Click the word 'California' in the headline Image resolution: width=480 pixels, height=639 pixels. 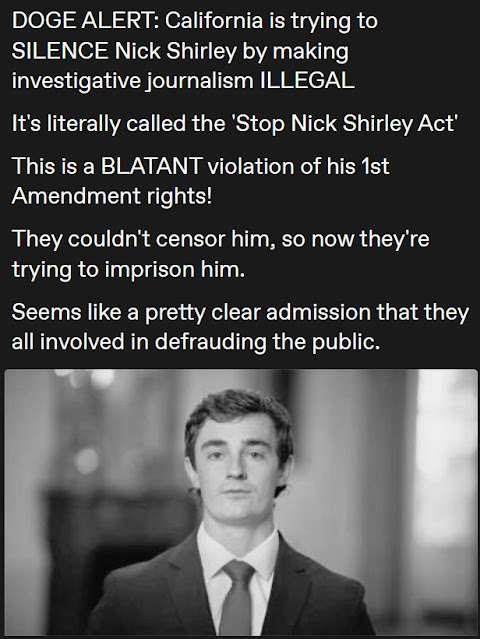(x=214, y=21)
